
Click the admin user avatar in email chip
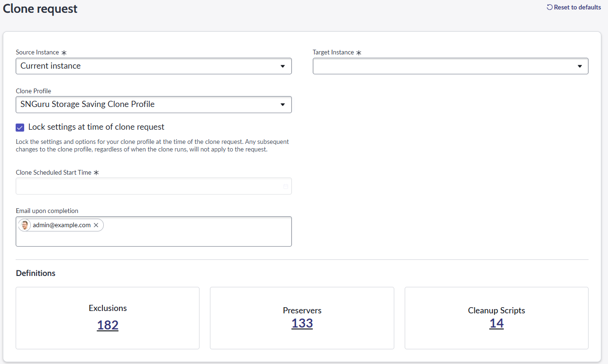(25, 225)
